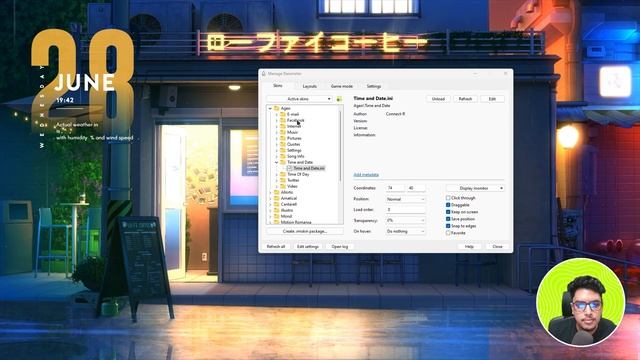Click the E-mail folder icon
This screenshot has height=360, width=640.
[x=283, y=114]
